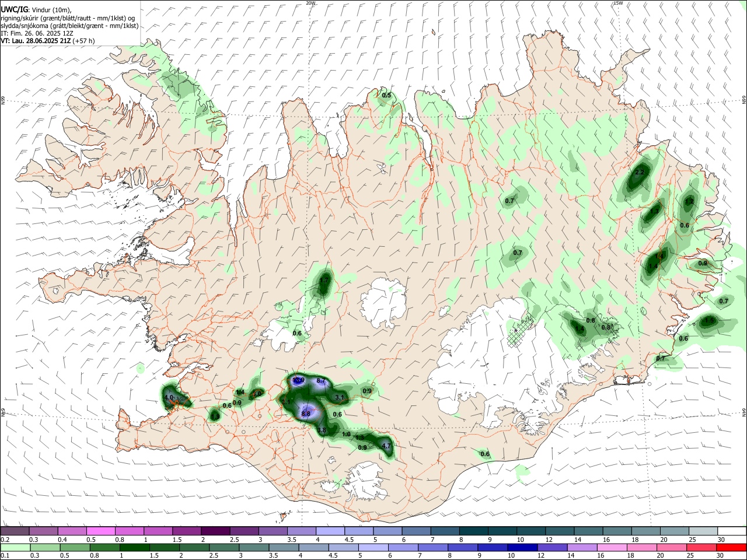Click the 0.5 value on the north coast
Screen dimensions: 747x560
tap(386, 95)
